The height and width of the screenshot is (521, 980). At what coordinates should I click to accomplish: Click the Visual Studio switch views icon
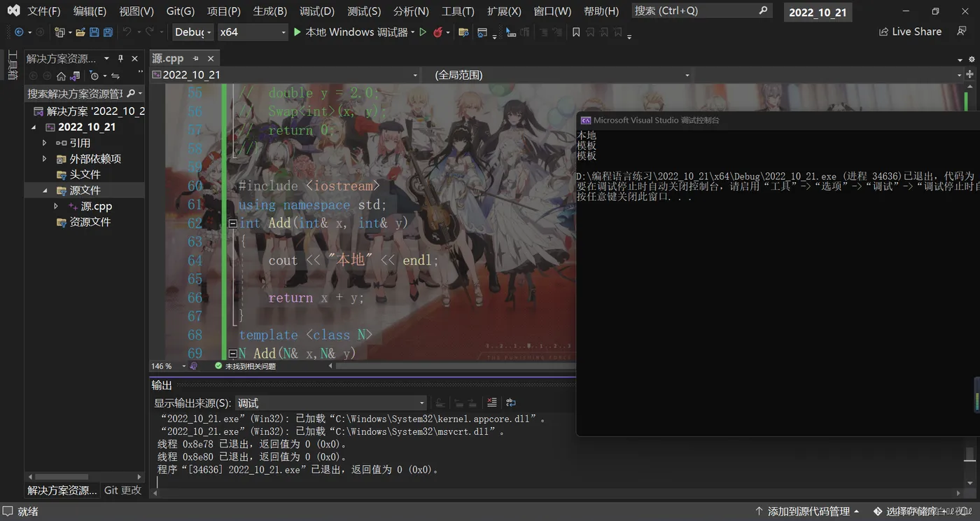click(76, 76)
